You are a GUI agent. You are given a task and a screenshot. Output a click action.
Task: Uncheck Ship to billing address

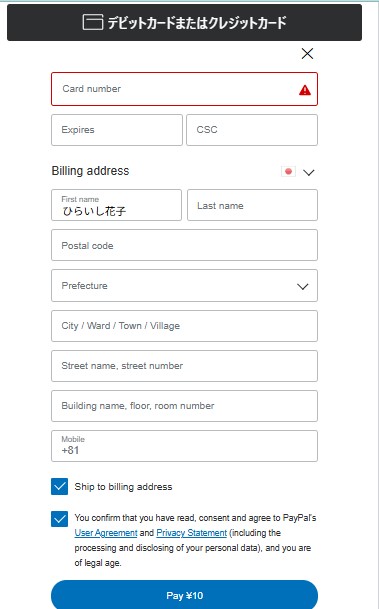(x=59, y=487)
